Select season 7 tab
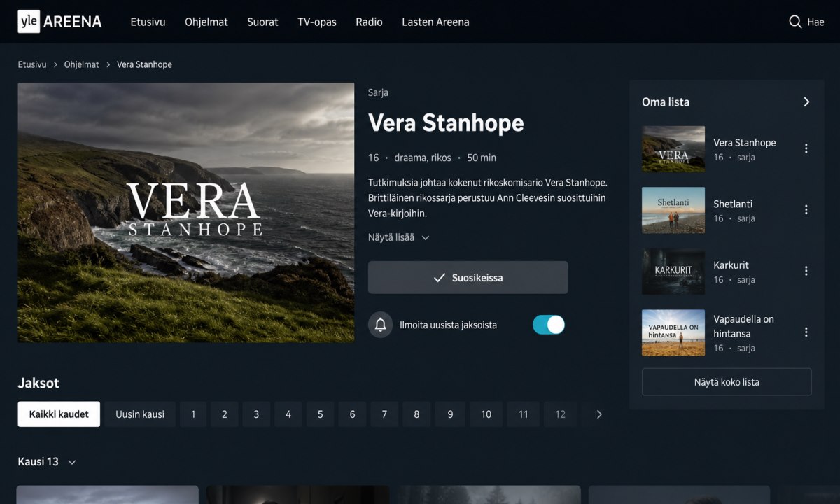Screen dimensions: 840x504 click(384, 414)
